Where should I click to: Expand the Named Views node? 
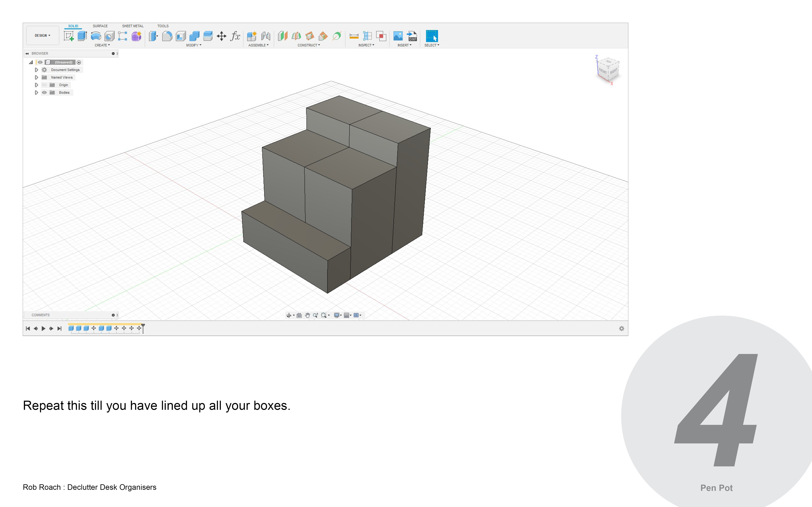click(37, 77)
